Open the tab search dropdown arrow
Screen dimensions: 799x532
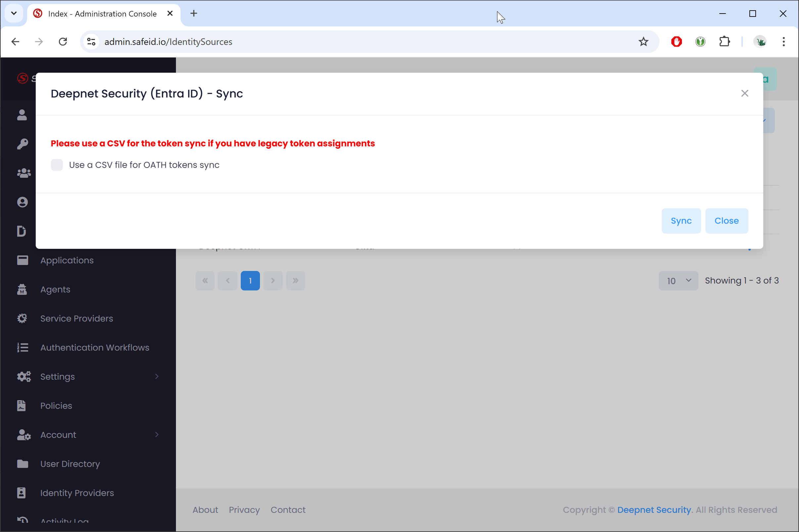[x=14, y=14]
